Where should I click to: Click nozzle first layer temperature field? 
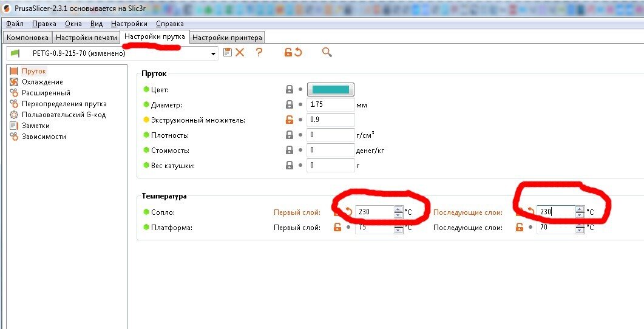375,212
